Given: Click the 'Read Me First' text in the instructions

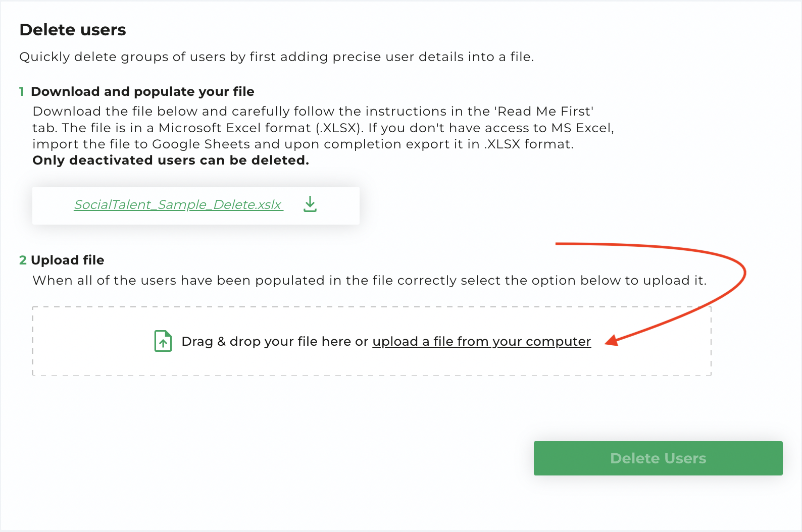Looking at the screenshot, I should tap(543, 112).
